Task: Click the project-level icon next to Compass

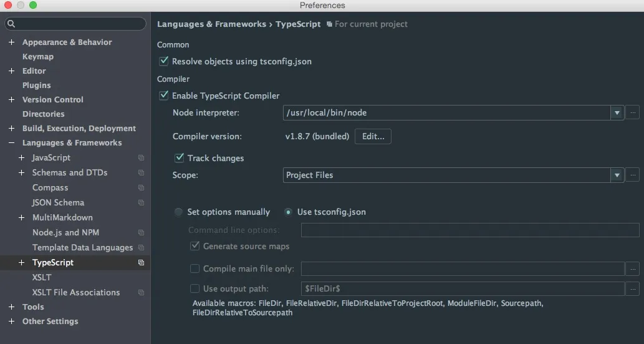Action: tap(141, 188)
